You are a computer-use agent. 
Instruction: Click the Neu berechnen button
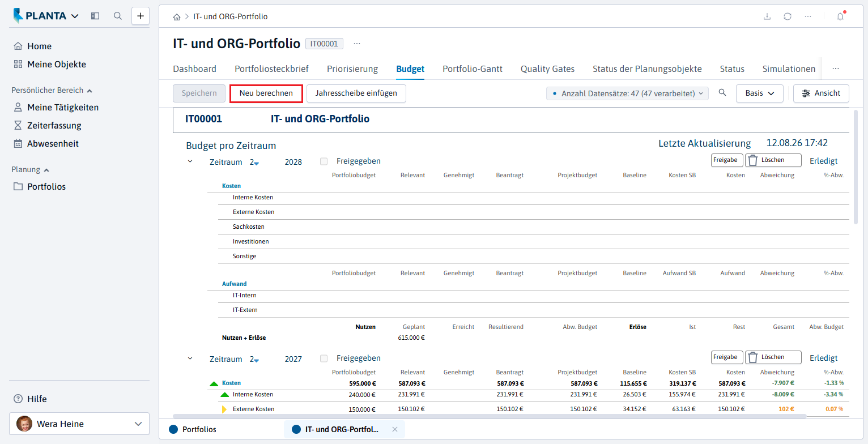(x=266, y=93)
